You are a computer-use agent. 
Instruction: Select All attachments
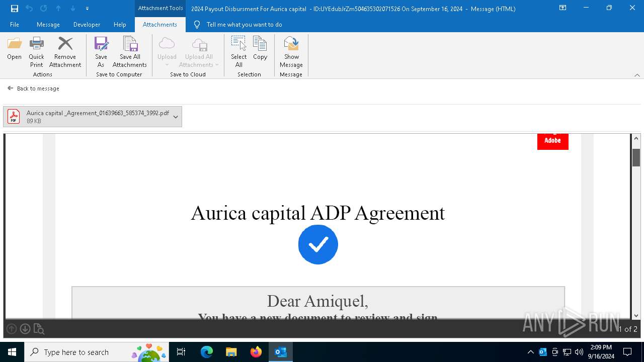[238, 52]
